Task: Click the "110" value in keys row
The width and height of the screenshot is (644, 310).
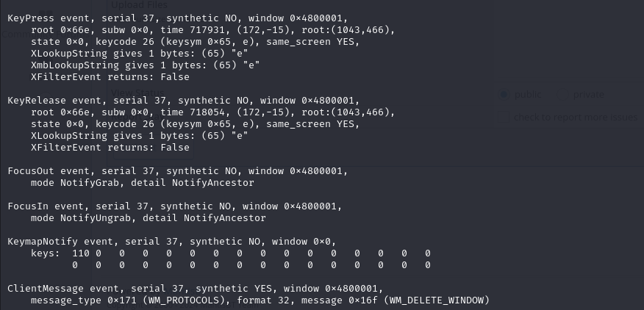Action: (81, 253)
